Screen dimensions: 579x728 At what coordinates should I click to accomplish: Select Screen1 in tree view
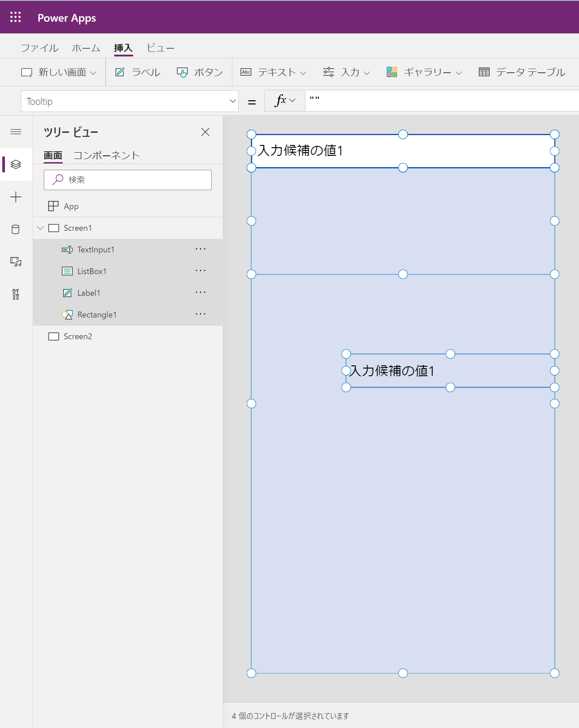(x=128, y=228)
